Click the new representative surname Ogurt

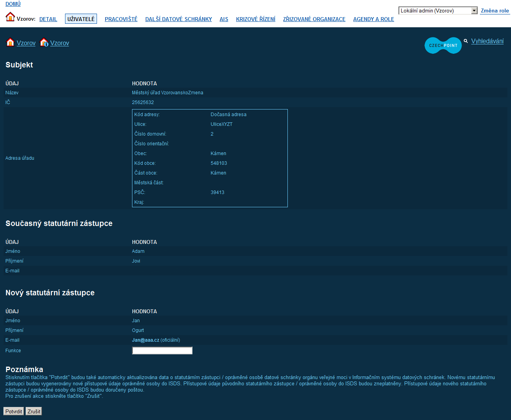pyautogui.click(x=138, y=330)
